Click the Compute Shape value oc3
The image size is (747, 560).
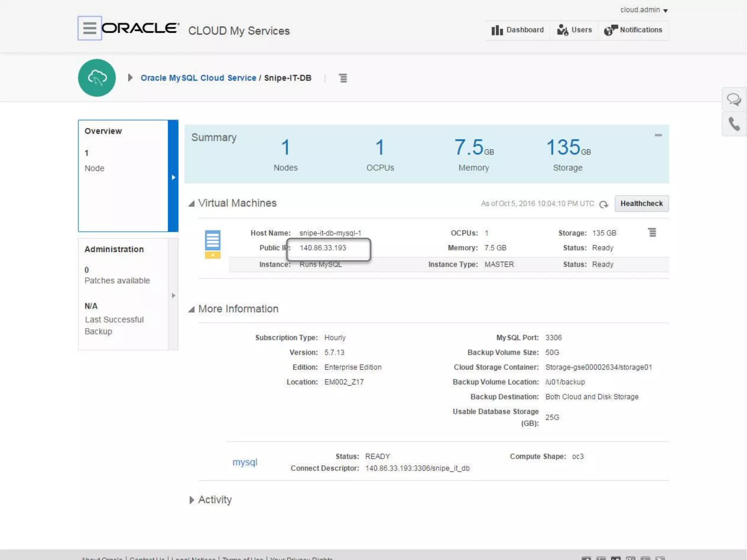point(578,456)
